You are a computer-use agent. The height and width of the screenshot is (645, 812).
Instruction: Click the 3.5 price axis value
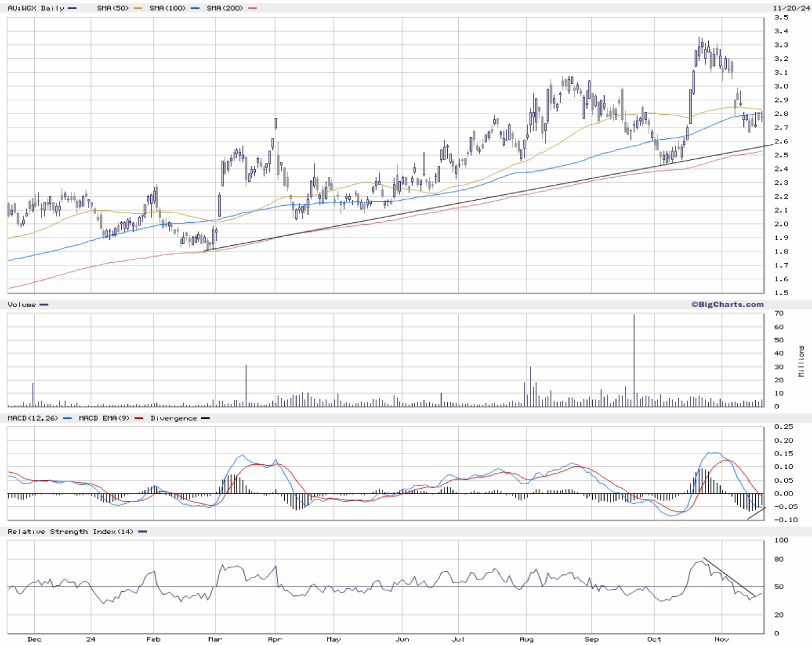point(781,17)
